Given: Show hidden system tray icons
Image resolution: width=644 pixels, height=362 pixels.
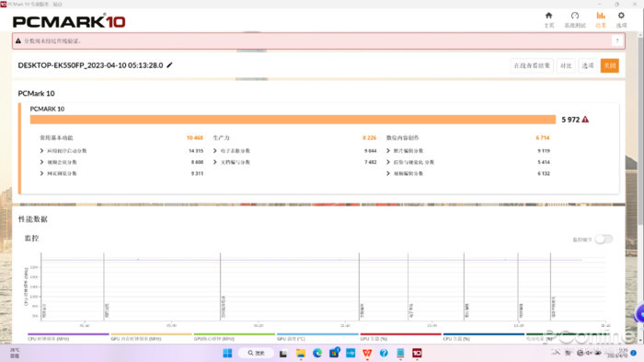Looking at the screenshot, I should (x=556, y=352).
